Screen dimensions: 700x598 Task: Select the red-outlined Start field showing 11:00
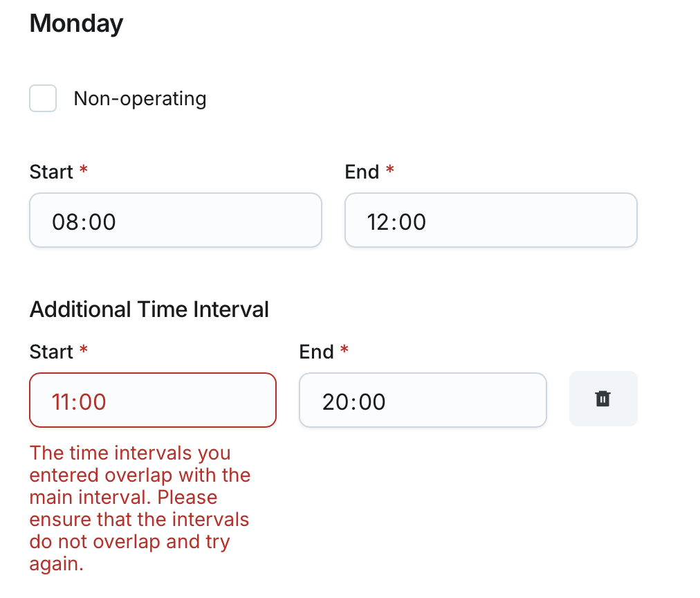point(152,400)
